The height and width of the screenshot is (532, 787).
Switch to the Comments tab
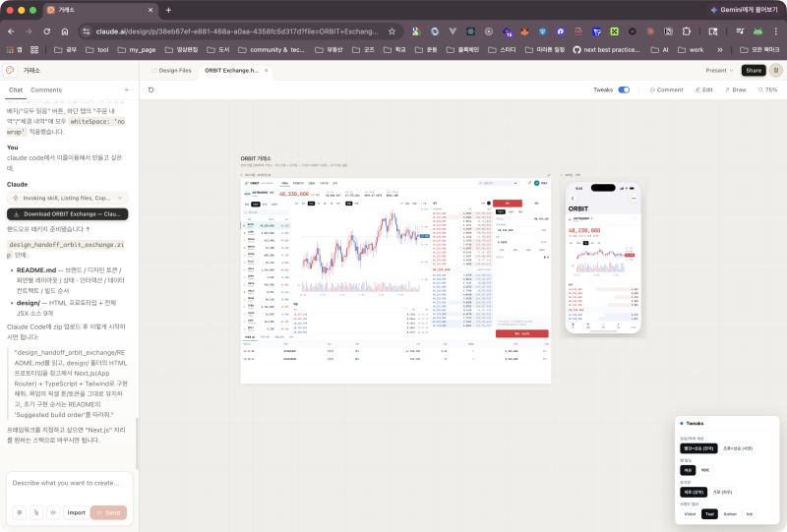point(46,89)
